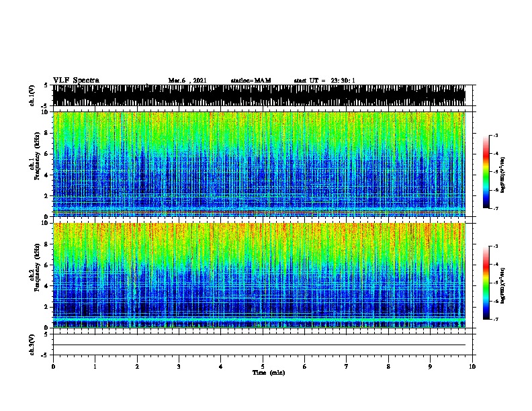Click the "10" frequency tick of ch.1 spectrogram

[x=45, y=112]
